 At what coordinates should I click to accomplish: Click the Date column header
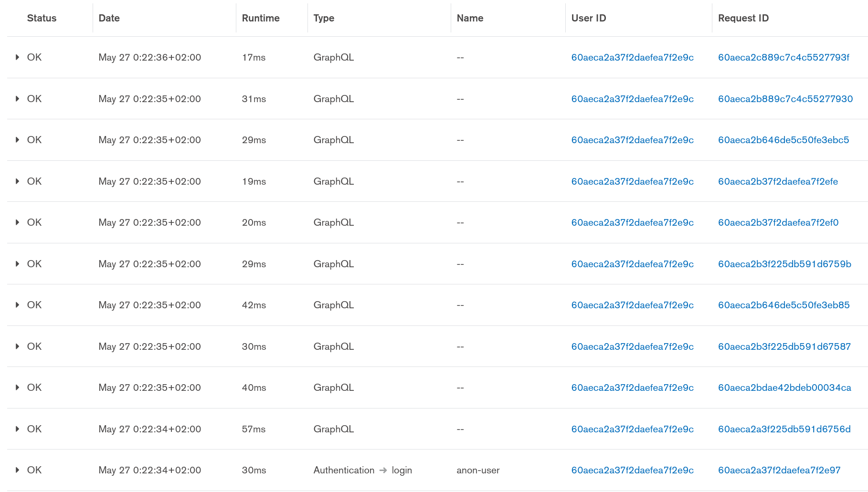click(109, 18)
